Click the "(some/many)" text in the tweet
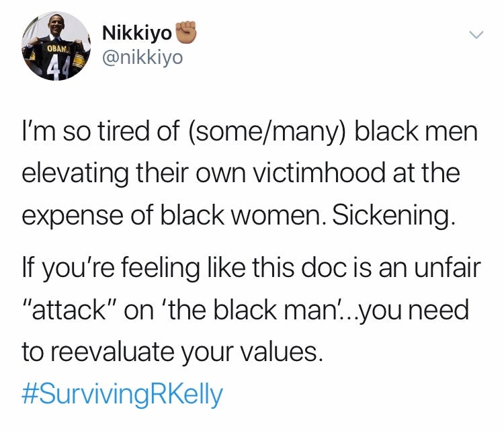Image resolution: width=504 pixels, height=431 pixels. click(x=267, y=132)
